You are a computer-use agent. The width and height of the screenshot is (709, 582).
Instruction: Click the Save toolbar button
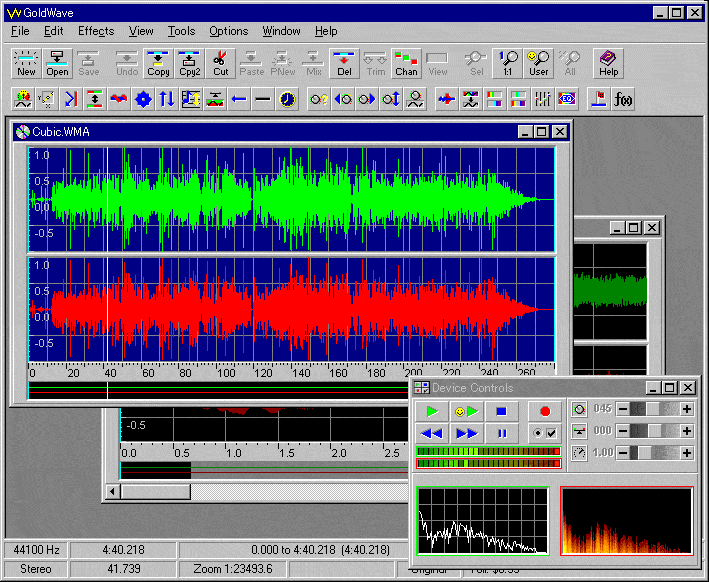coord(89,63)
